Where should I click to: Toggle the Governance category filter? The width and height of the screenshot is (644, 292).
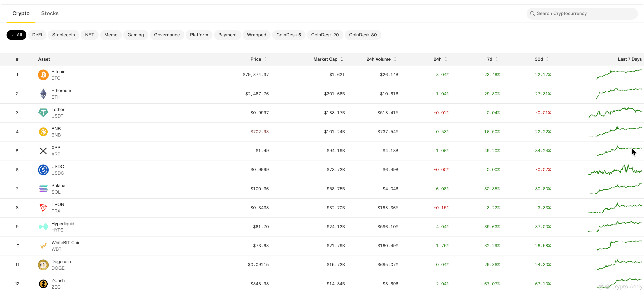coord(167,35)
